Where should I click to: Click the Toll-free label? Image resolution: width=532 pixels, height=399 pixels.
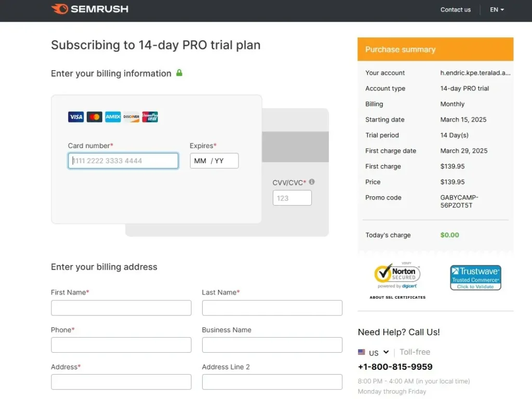(x=415, y=352)
